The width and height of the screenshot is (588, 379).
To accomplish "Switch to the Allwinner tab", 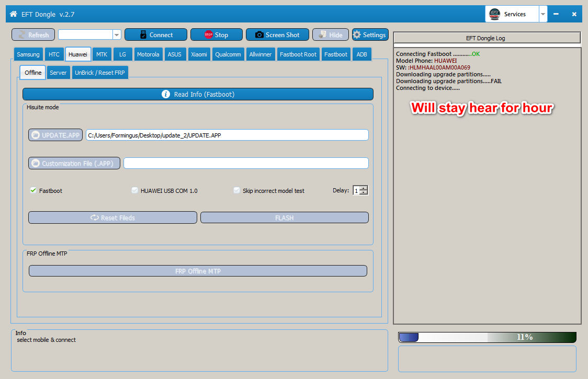I will click(260, 54).
